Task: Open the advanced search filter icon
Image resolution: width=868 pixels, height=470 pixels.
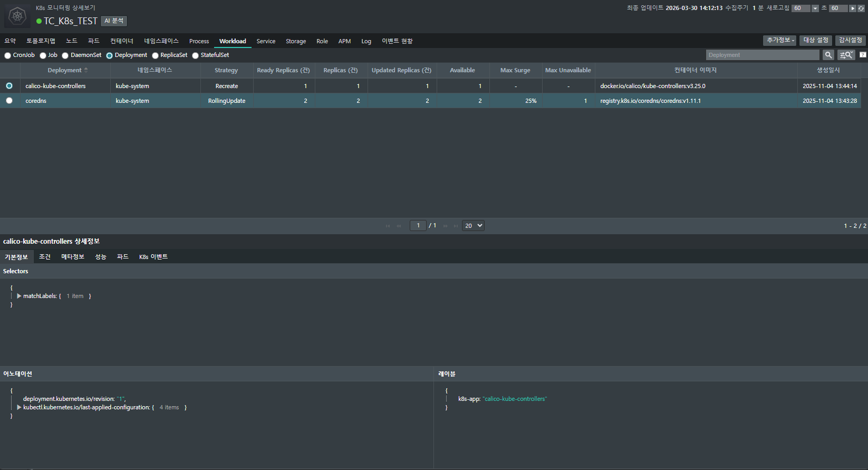Action: tap(846, 55)
